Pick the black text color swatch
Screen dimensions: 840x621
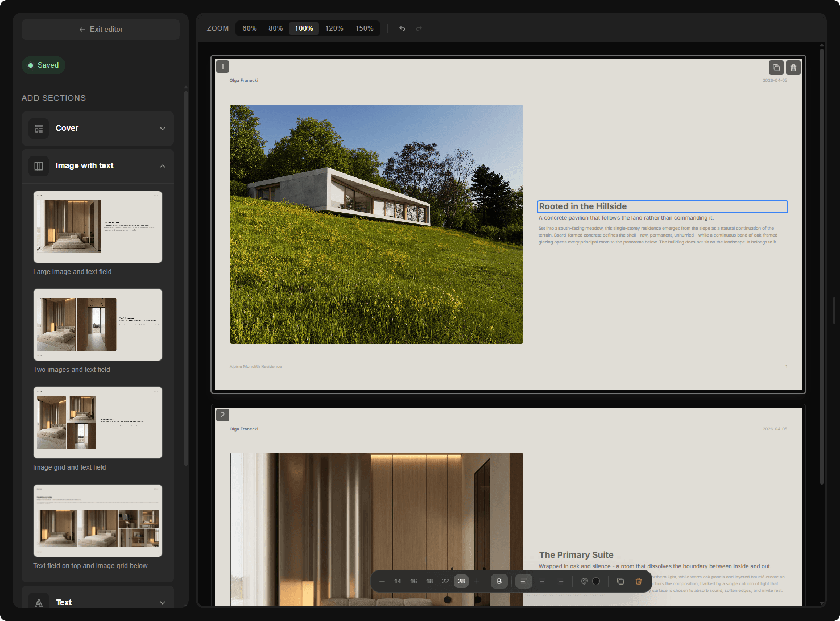596,581
